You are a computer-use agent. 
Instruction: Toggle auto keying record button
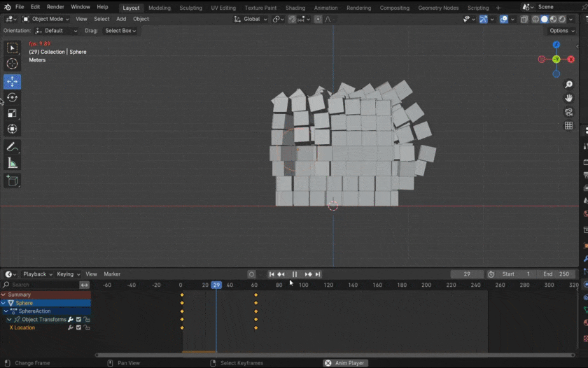click(x=251, y=274)
